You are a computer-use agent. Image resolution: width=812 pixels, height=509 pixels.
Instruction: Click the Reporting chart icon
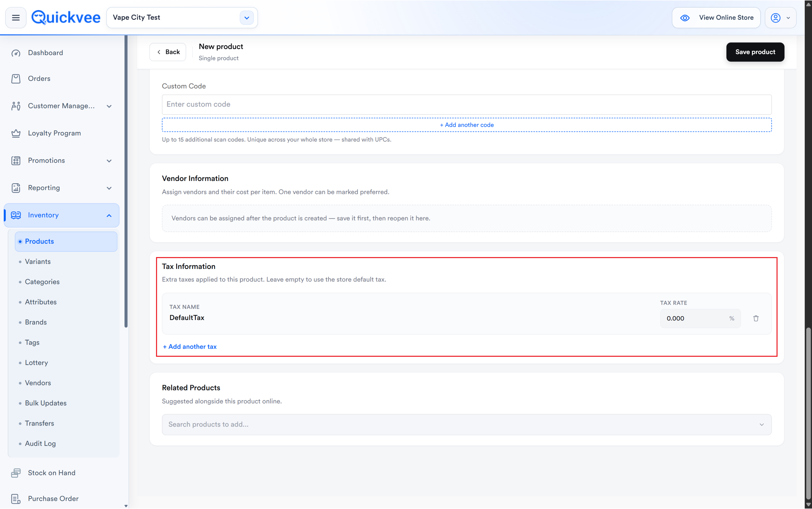pyautogui.click(x=16, y=188)
